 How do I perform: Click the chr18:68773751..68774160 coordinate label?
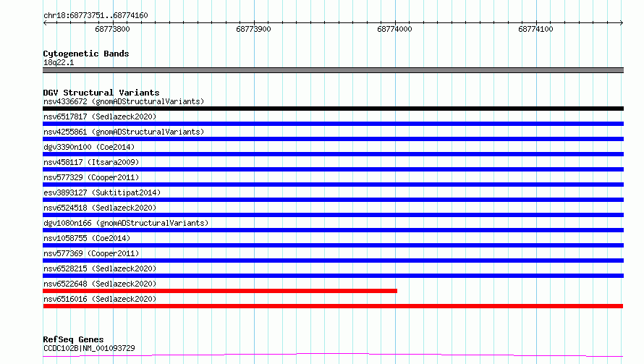[x=96, y=15]
